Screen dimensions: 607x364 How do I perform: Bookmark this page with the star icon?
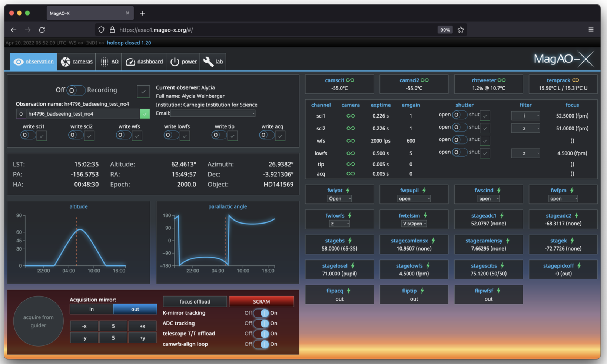[461, 30]
